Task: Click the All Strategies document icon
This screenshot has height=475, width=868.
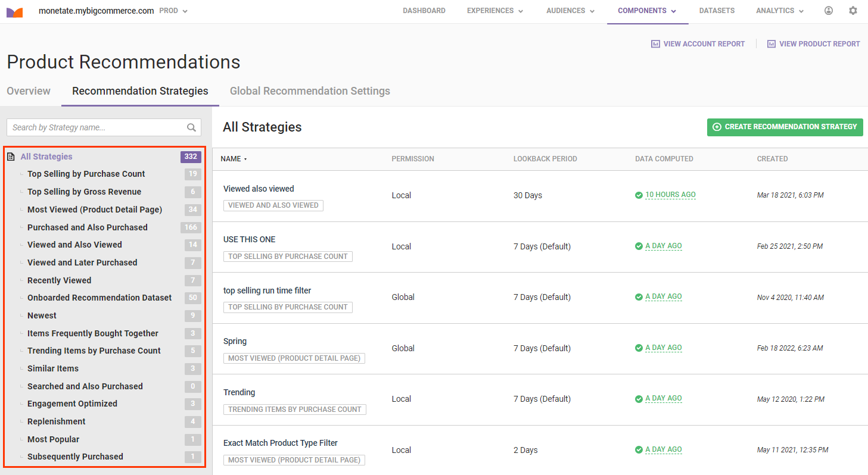Action: [11, 157]
